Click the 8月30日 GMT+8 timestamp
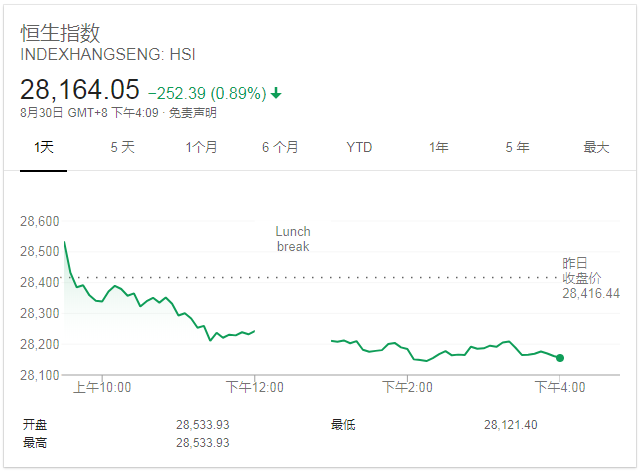The image size is (642, 472). click(89, 113)
